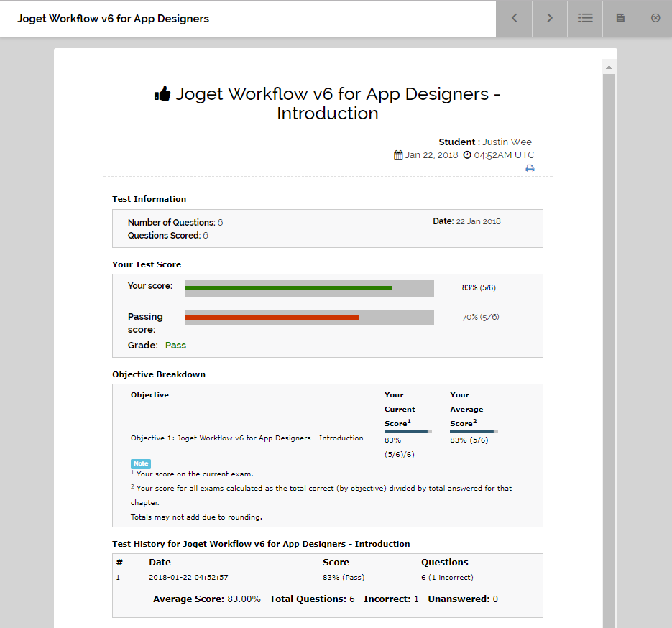Click the red Passing score bar
Screen dimensions: 672x628
[x=272, y=318]
